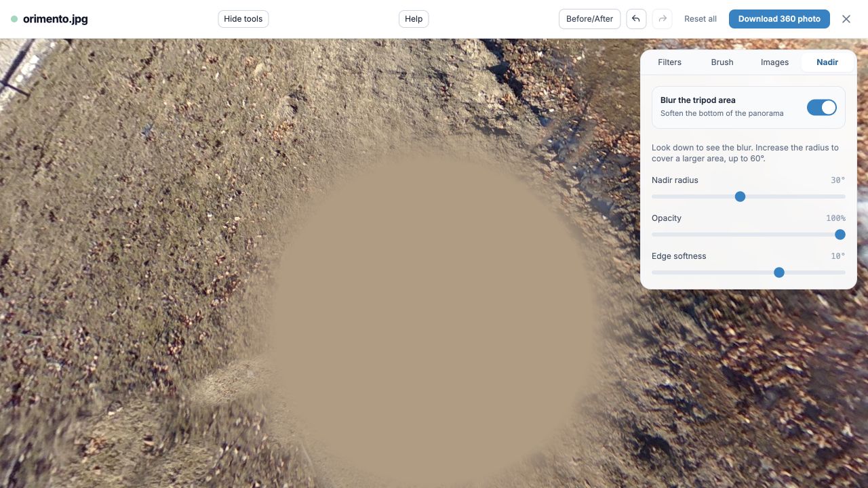Click the orimento.jpg file name
This screenshot has height=488, width=868.
tap(56, 19)
